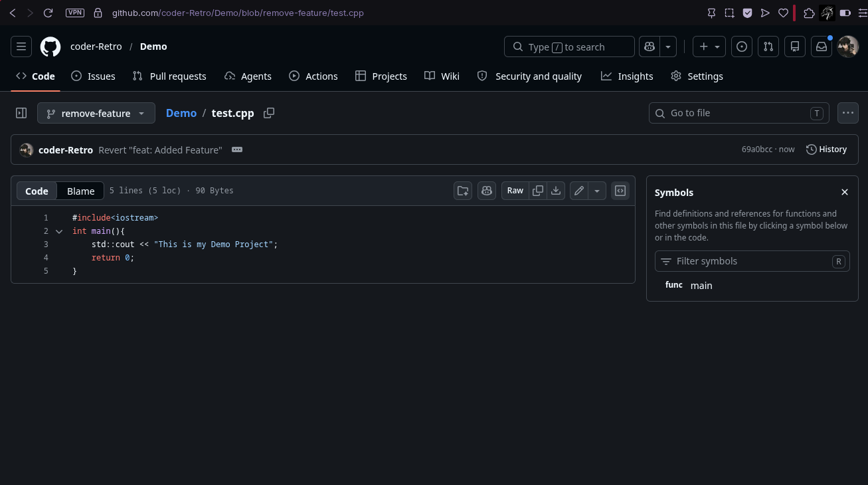Collapse the main function code fold chevron
868x485 pixels.
[59, 231]
